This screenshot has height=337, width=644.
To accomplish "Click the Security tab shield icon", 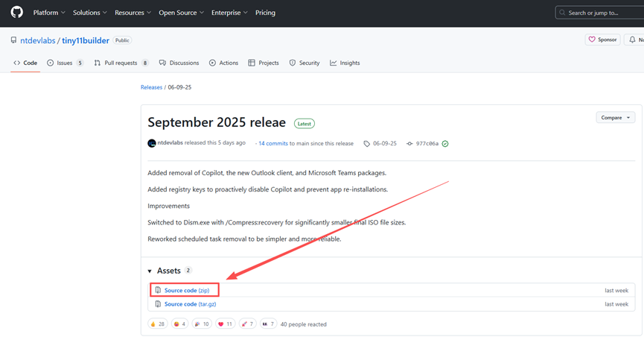I will (293, 63).
